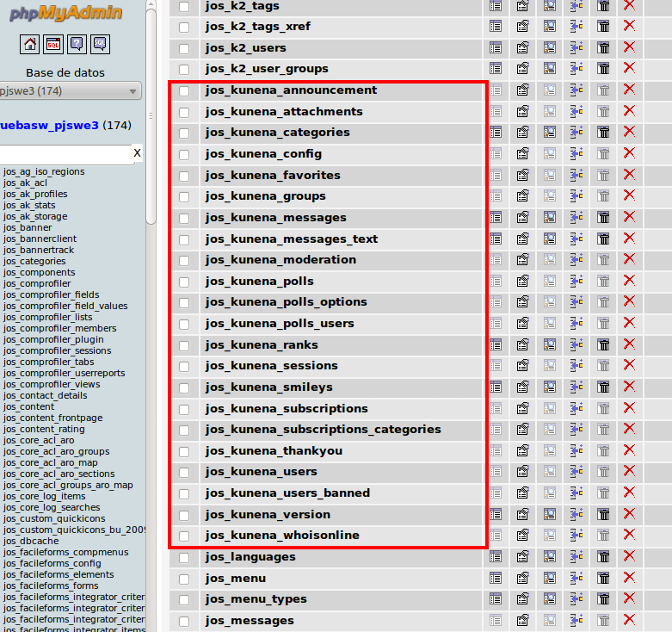Search in jos_k2_user_groups table
Image resolution: width=672 pixels, height=632 pixels.
(x=550, y=68)
